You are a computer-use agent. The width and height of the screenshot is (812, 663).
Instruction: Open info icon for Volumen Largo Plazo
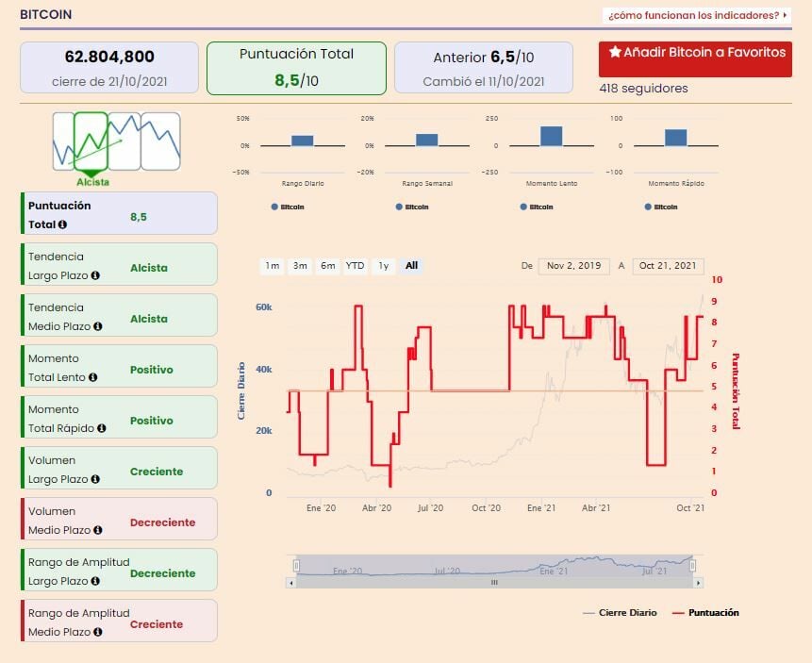coord(95,479)
